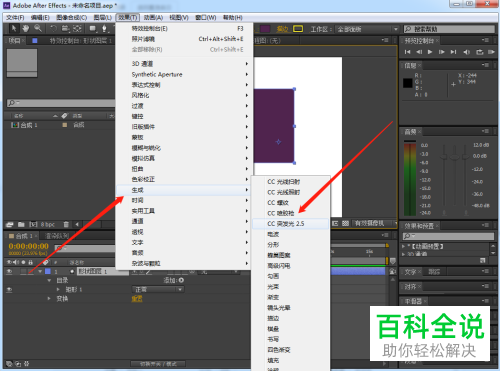This screenshot has width=500, height=371.
Task: Click the new composition icon in project panel
Action: coord(33,224)
